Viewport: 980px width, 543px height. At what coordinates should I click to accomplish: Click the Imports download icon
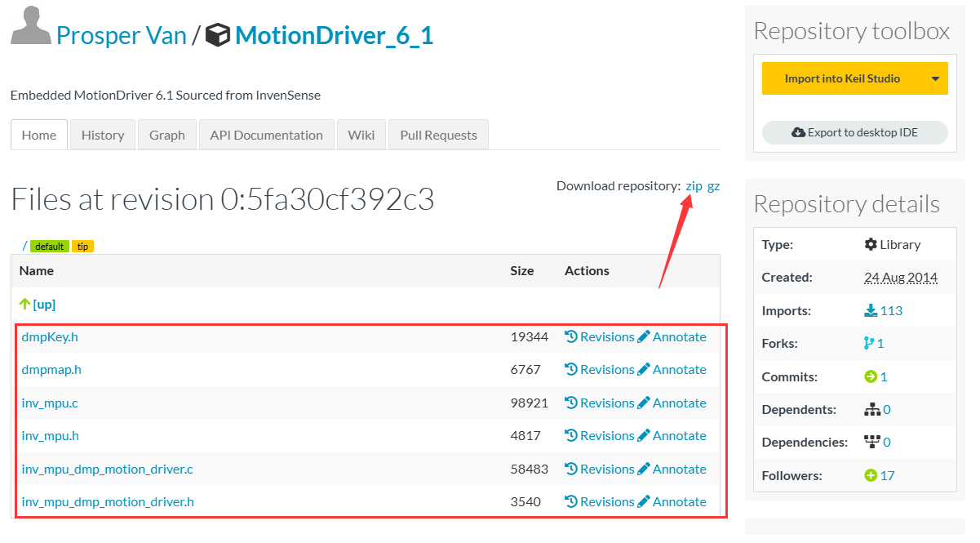click(x=871, y=310)
